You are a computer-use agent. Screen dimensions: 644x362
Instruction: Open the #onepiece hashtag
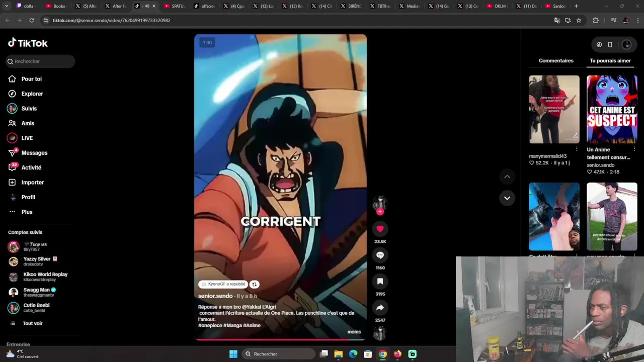point(210,325)
